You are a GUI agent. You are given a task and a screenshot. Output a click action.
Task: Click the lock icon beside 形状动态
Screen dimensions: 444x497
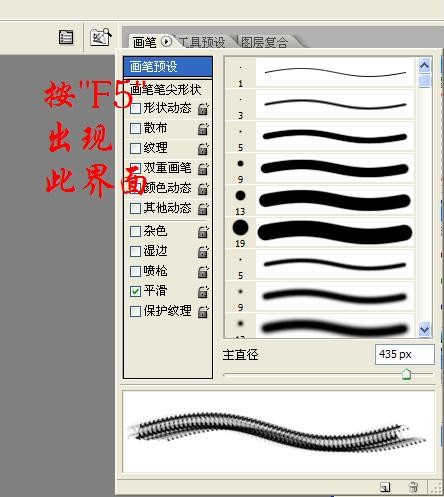coord(203,109)
